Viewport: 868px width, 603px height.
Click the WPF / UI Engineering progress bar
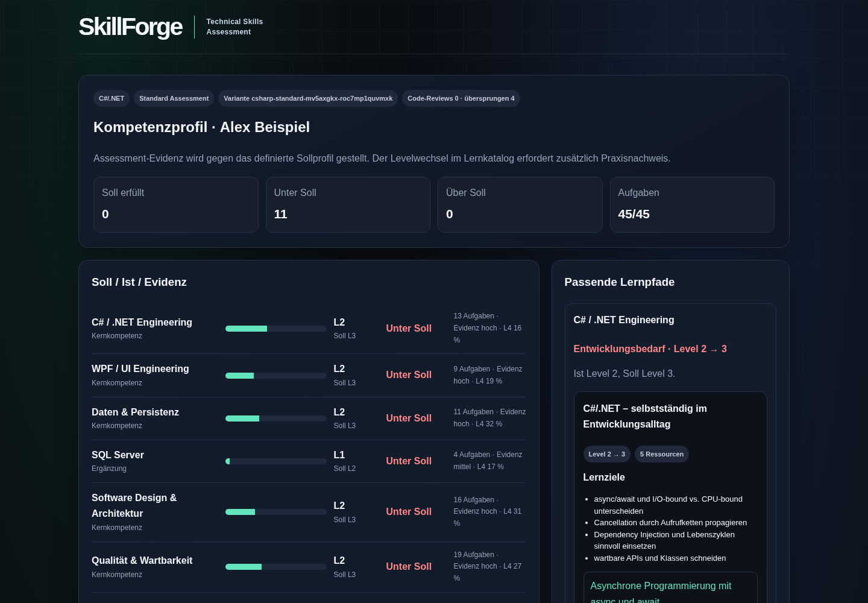[276, 376]
